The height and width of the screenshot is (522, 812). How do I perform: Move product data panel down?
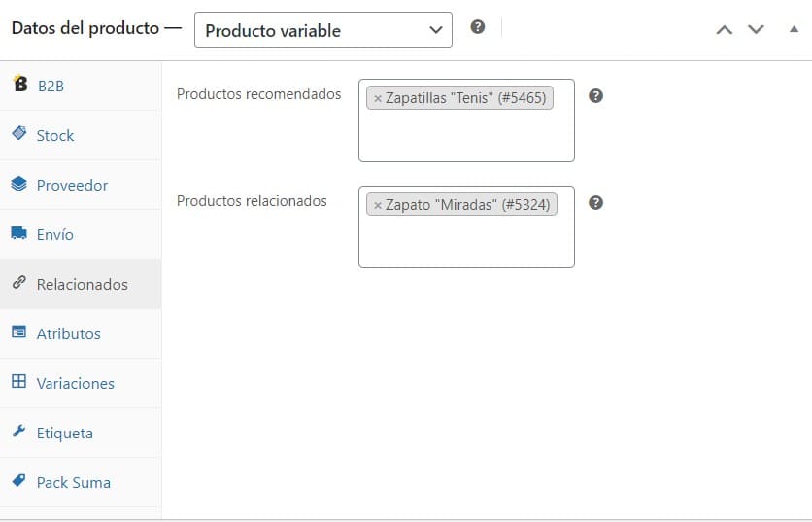pyautogui.click(x=756, y=29)
